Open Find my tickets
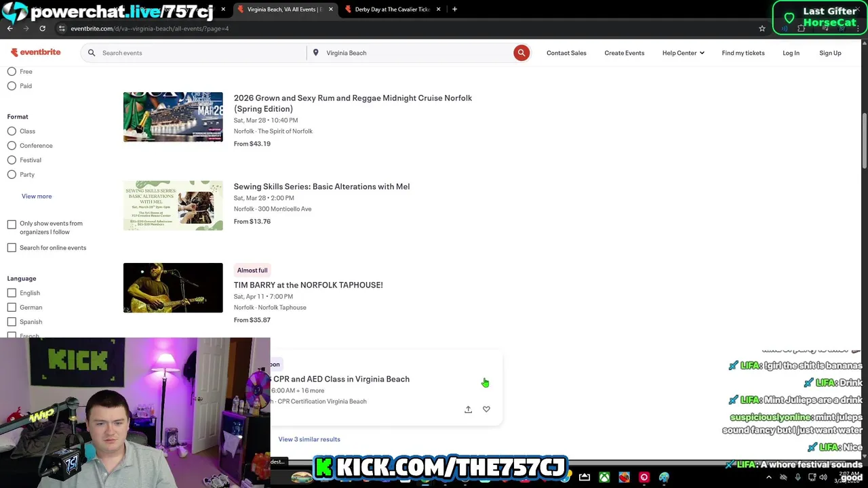The width and height of the screenshot is (868, 488). (x=743, y=53)
